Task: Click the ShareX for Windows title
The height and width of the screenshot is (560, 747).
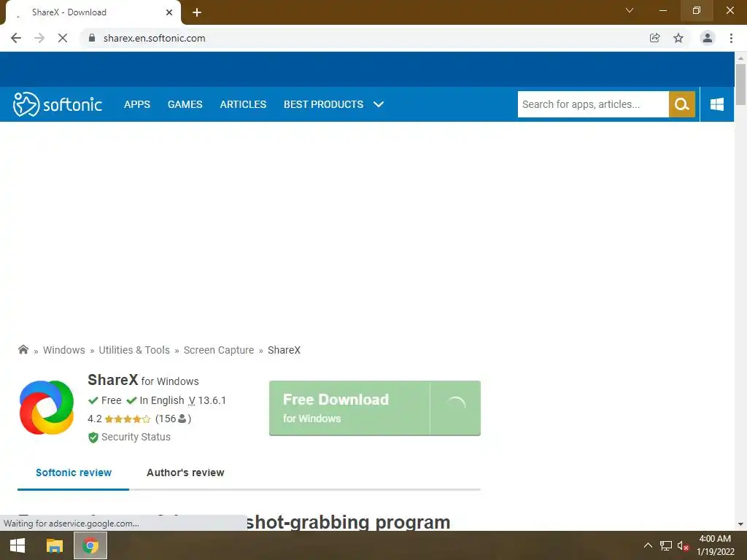Action: tap(143, 380)
